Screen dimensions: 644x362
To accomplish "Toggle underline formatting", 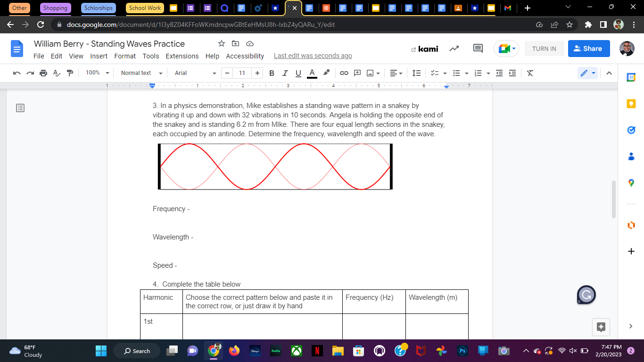I will pyautogui.click(x=298, y=73).
